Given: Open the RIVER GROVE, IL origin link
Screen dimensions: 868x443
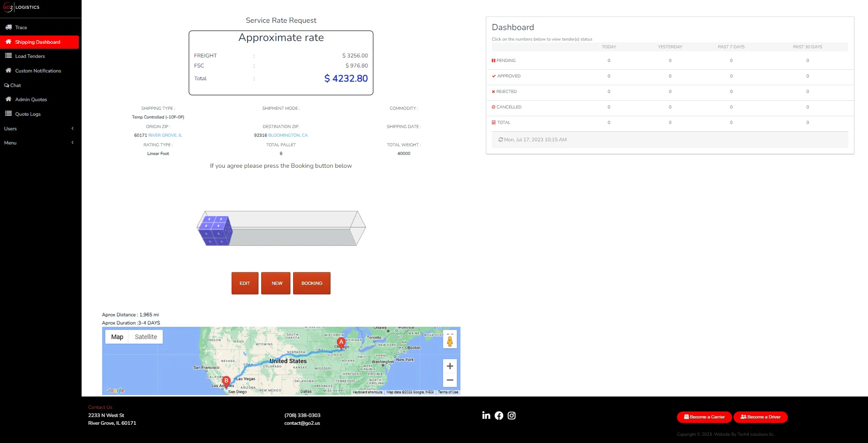Looking at the screenshot, I should click(165, 135).
